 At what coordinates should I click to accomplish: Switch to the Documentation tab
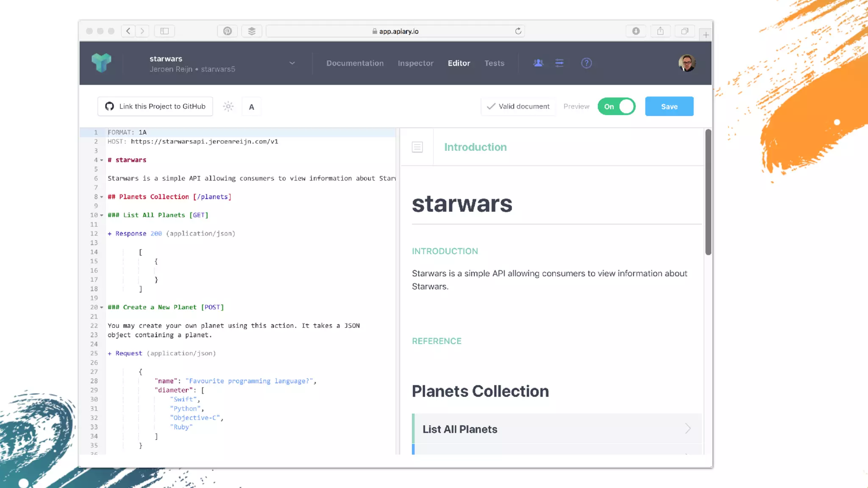click(x=355, y=63)
